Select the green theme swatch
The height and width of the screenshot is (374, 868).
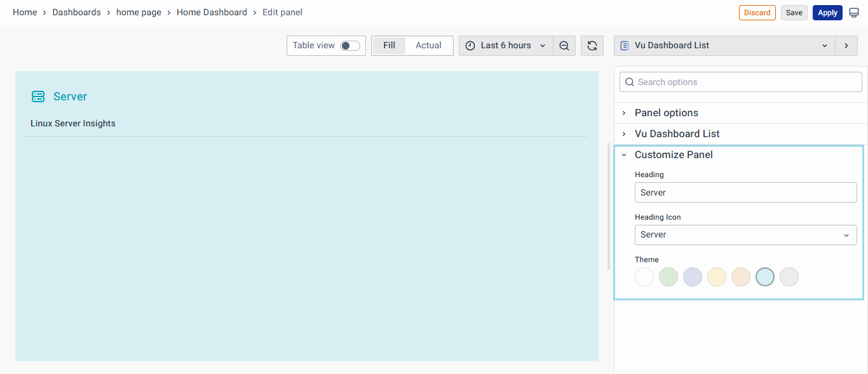coord(668,276)
